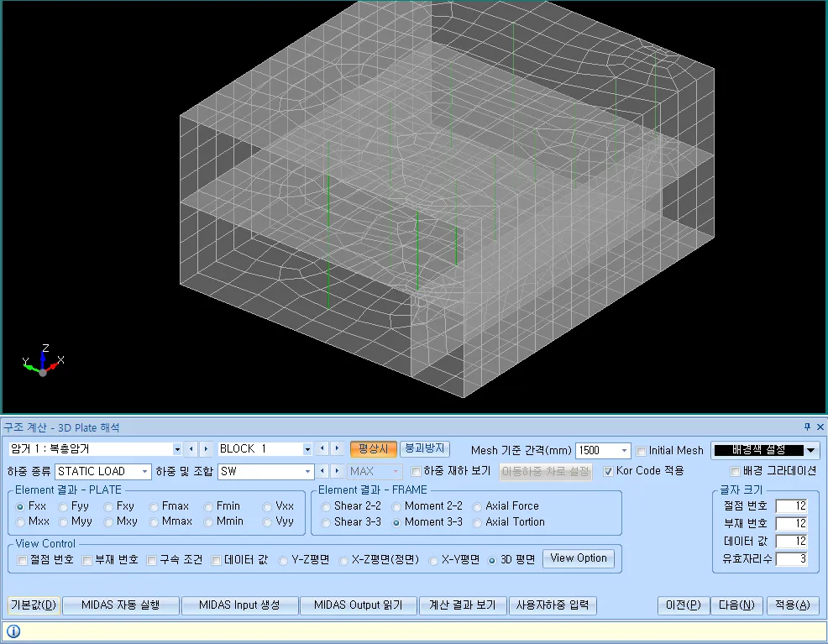Proceed with 다음(N) button
Viewport: 828px width, 644px height.
coord(736,605)
